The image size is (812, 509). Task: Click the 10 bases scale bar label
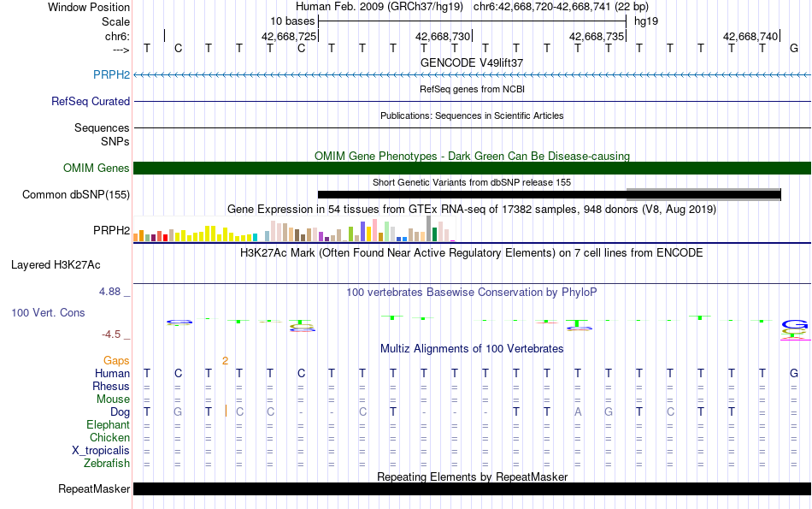(x=292, y=21)
